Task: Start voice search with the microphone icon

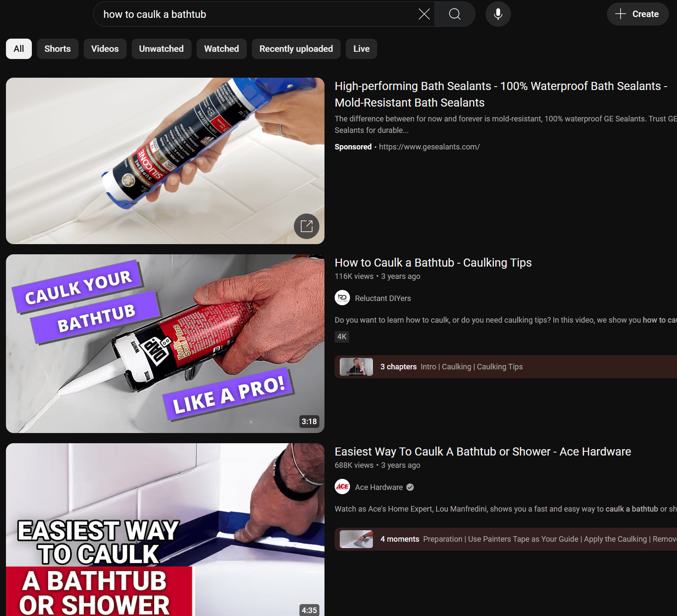Action: tap(498, 14)
